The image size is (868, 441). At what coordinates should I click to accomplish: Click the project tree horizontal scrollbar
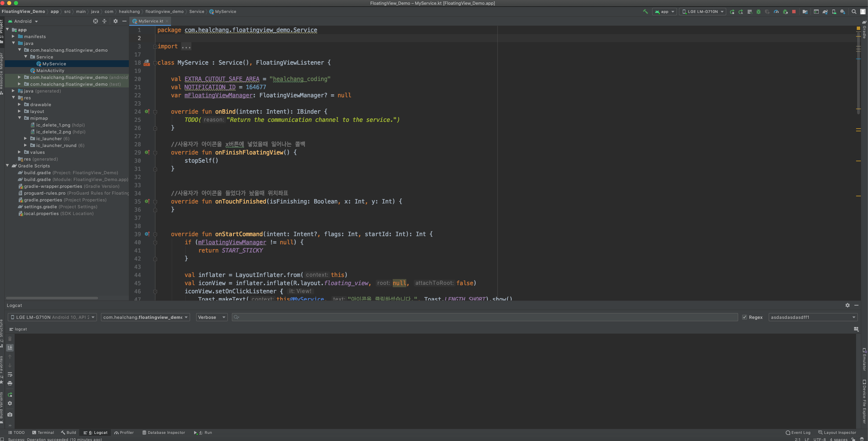pyautogui.click(x=52, y=298)
